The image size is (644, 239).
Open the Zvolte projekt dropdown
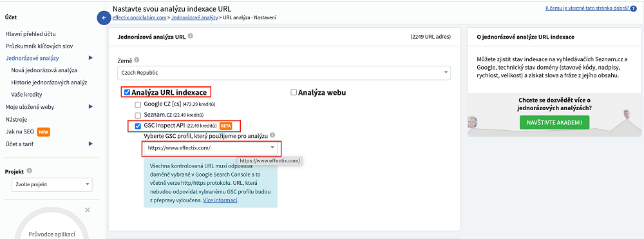click(x=52, y=184)
